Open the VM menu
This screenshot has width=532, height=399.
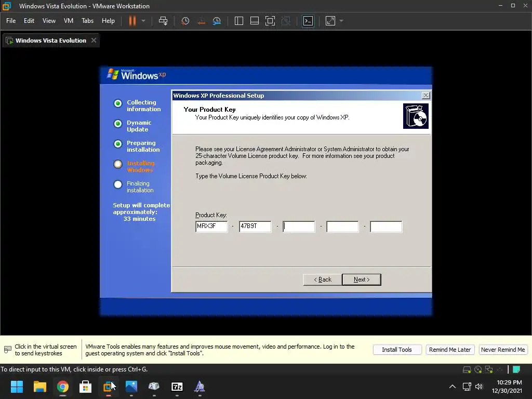click(x=69, y=21)
